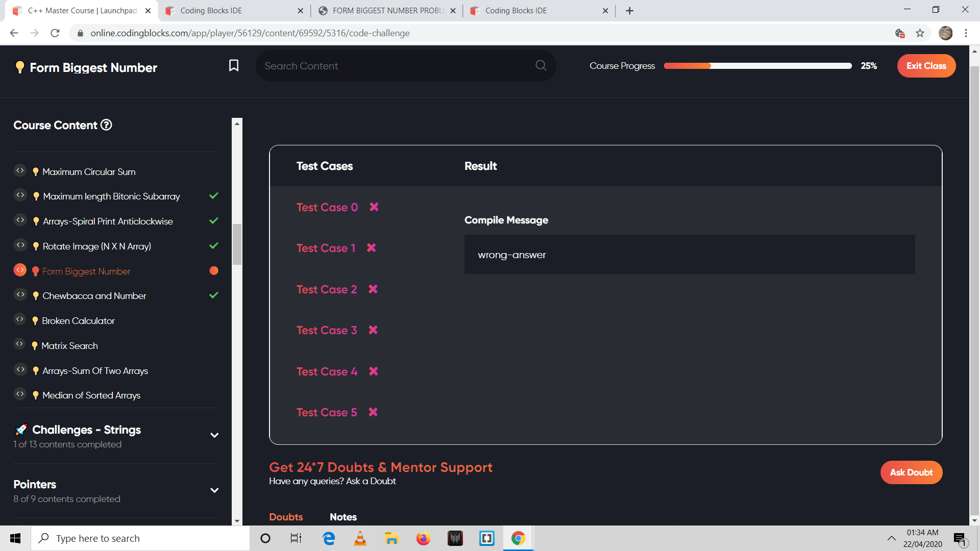Reload the page with the refresh icon
Image resolution: width=980 pixels, height=551 pixels.
(x=55, y=33)
